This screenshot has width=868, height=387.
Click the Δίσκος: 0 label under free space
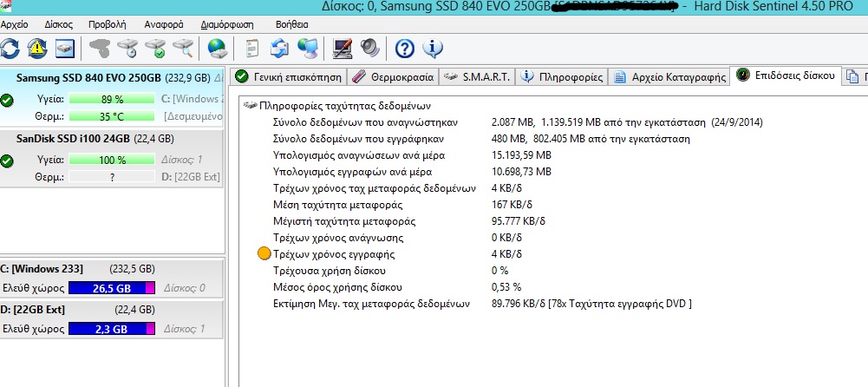185,288
